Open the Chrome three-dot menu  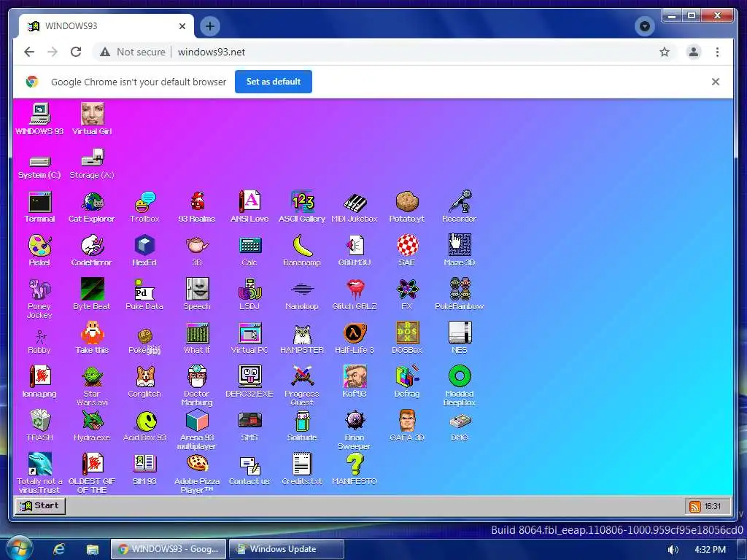(718, 52)
